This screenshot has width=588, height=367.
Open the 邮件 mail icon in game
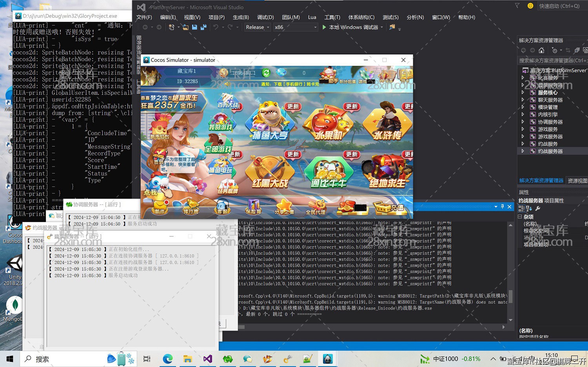(160, 206)
